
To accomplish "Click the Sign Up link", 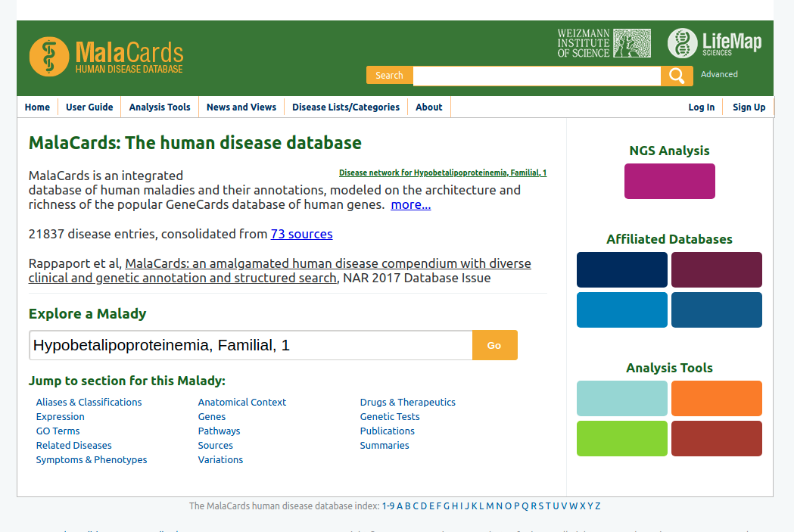I will [x=749, y=107].
